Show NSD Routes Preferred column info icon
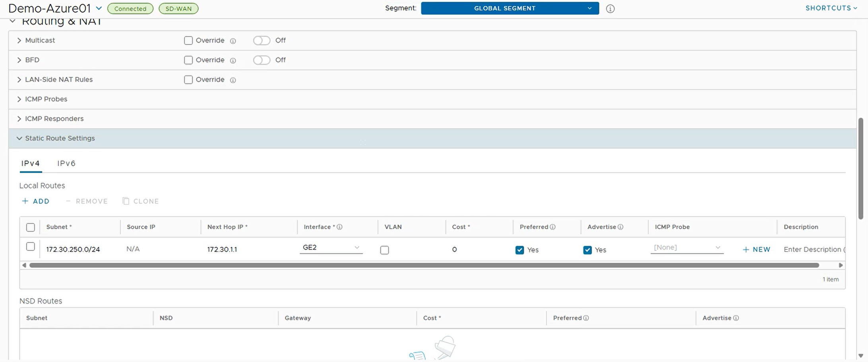 (x=586, y=318)
